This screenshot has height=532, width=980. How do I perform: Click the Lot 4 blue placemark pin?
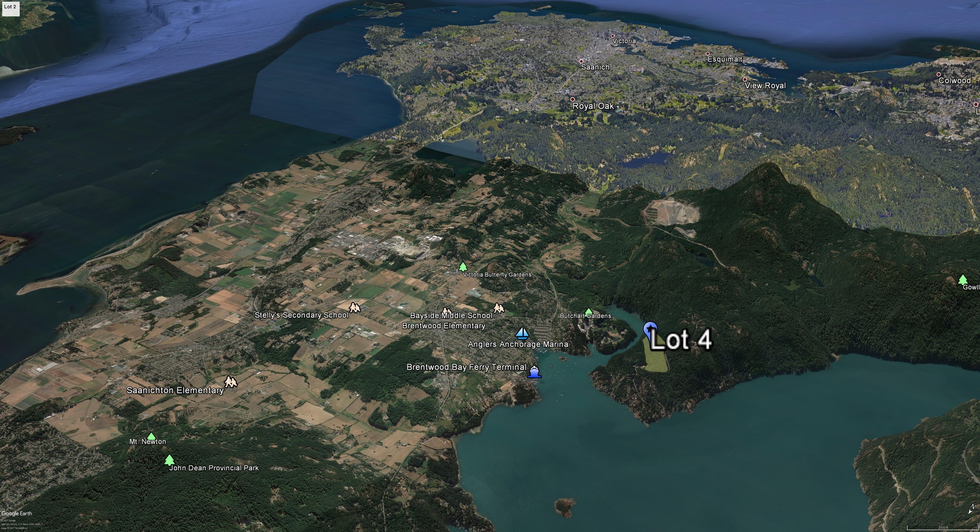pos(649,329)
